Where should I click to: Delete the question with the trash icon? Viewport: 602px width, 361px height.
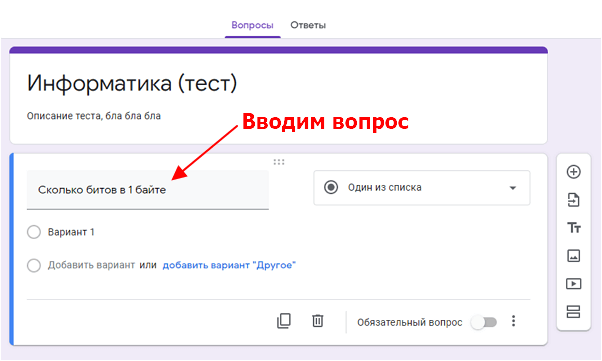click(x=318, y=321)
